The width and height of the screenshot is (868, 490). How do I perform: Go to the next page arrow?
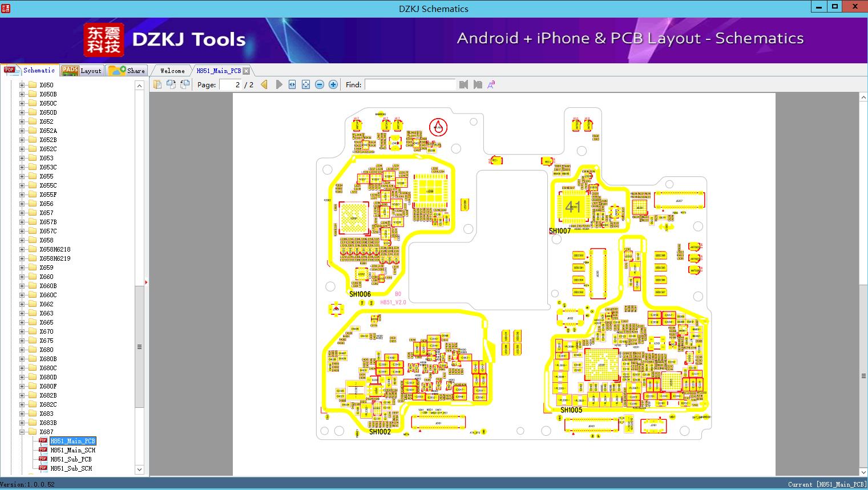(278, 84)
